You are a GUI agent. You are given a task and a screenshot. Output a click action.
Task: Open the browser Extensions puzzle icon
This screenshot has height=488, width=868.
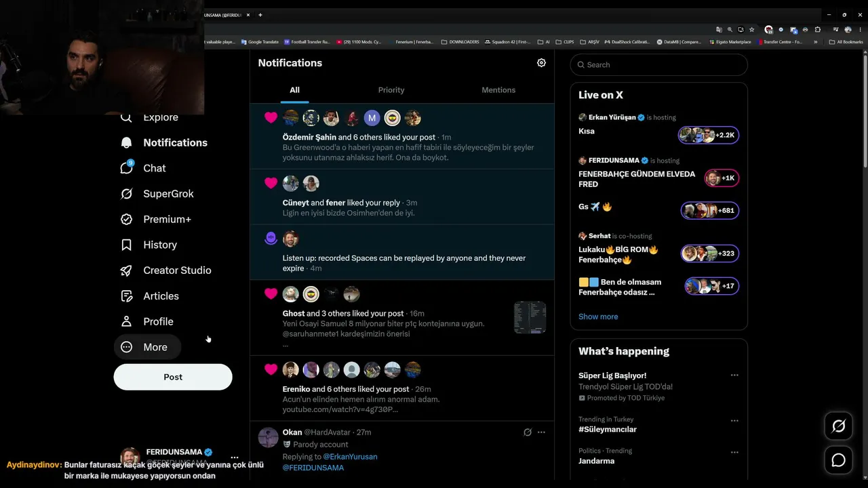click(818, 30)
